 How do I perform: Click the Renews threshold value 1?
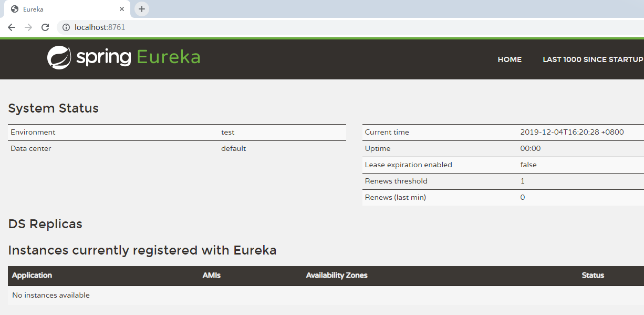[x=523, y=181]
